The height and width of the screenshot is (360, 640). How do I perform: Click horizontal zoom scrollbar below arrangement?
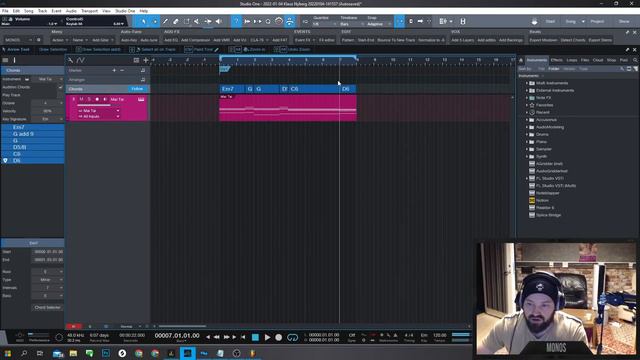[182, 326]
